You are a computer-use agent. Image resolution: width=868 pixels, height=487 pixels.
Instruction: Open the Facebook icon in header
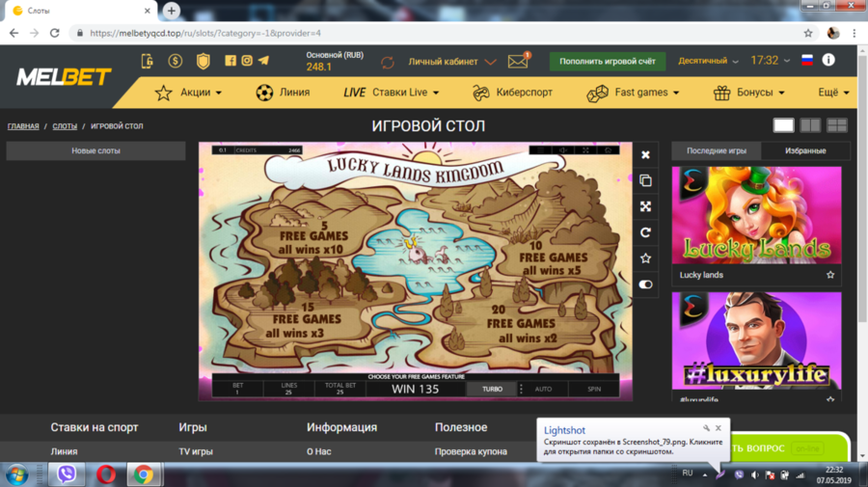click(x=231, y=61)
